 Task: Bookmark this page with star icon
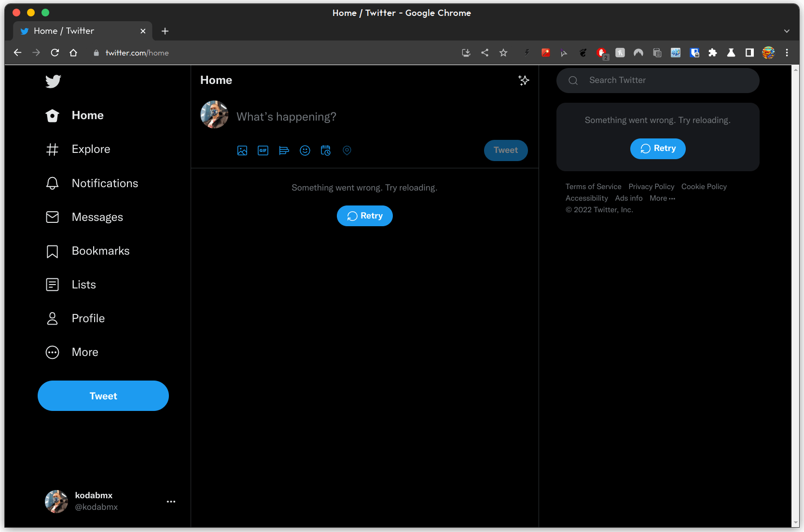[503, 53]
